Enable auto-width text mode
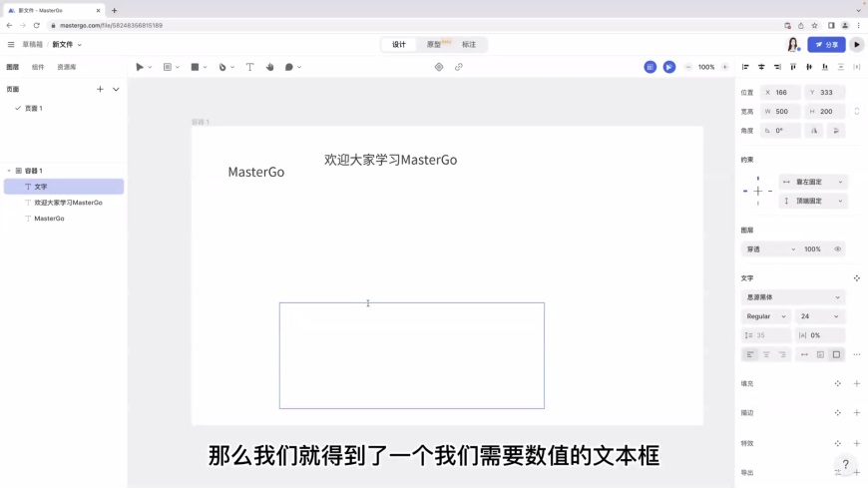This screenshot has width=868, height=488. (x=804, y=354)
